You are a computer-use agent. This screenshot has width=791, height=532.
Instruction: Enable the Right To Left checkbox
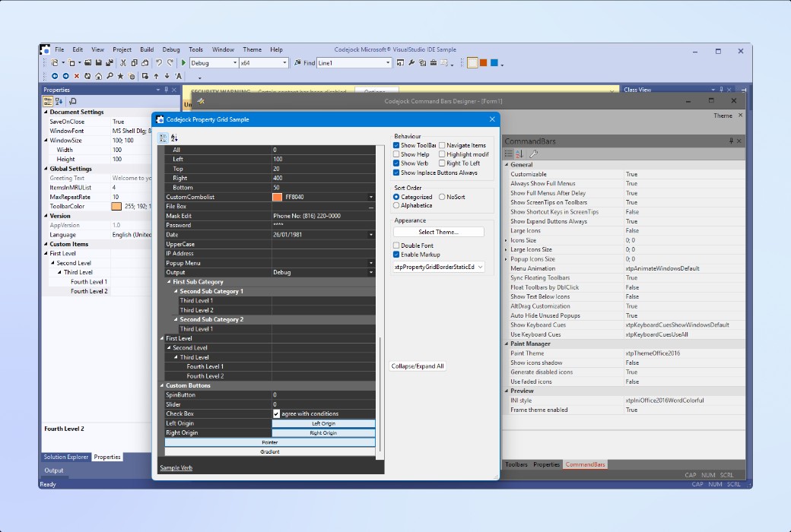(x=442, y=163)
